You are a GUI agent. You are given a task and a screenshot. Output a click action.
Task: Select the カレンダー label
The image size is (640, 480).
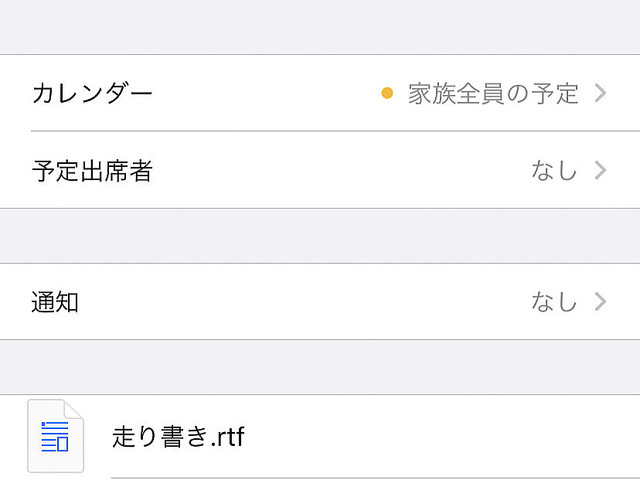tap(92, 94)
